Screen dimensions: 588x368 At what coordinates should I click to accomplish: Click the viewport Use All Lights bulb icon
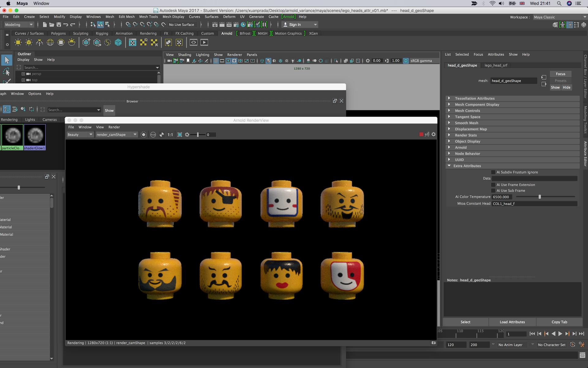(x=293, y=61)
